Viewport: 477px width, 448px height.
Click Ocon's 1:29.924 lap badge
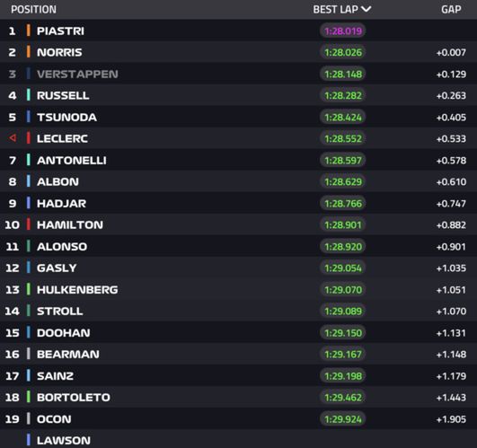click(343, 419)
